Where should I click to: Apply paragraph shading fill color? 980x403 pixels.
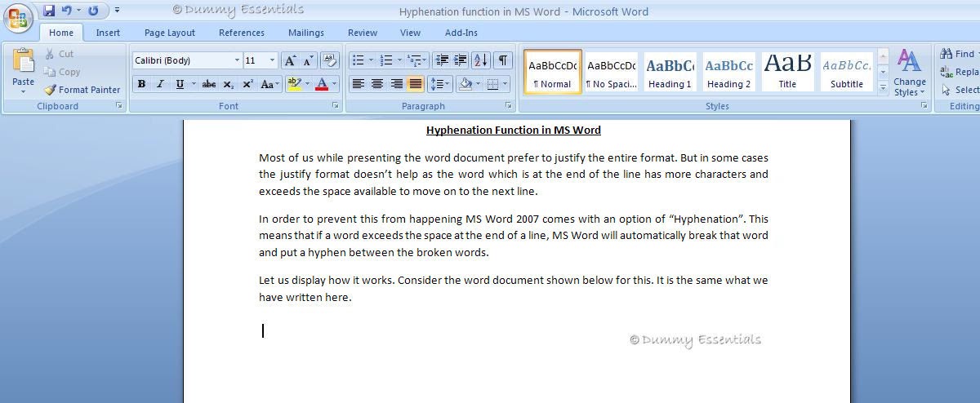tap(465, 84)
